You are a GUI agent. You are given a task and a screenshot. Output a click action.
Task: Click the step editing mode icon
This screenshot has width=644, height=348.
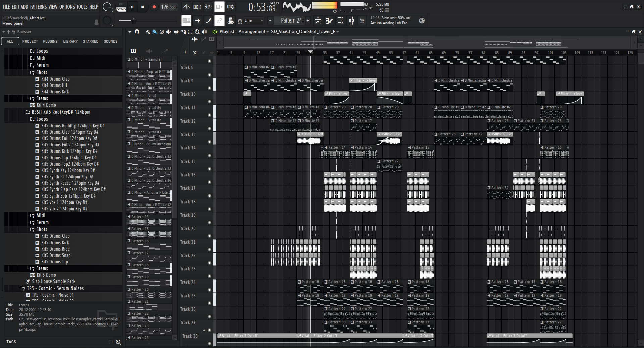[208, 21]
